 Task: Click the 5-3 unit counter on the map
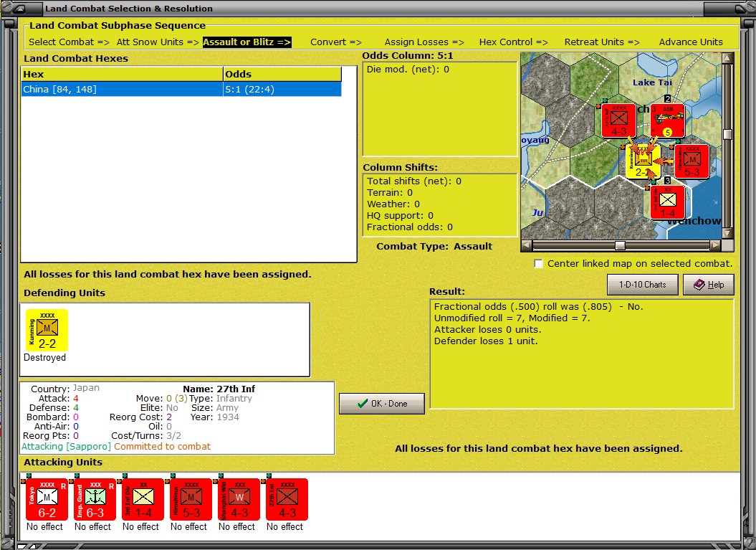click(x=692, y=161)
